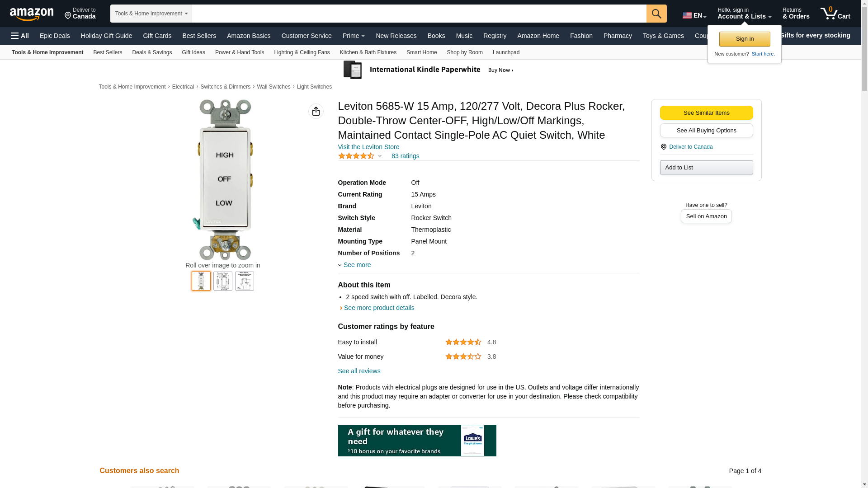Visit the Leviton Store link
Viewport: 868px width, 488px height.
tap(368, 147)
